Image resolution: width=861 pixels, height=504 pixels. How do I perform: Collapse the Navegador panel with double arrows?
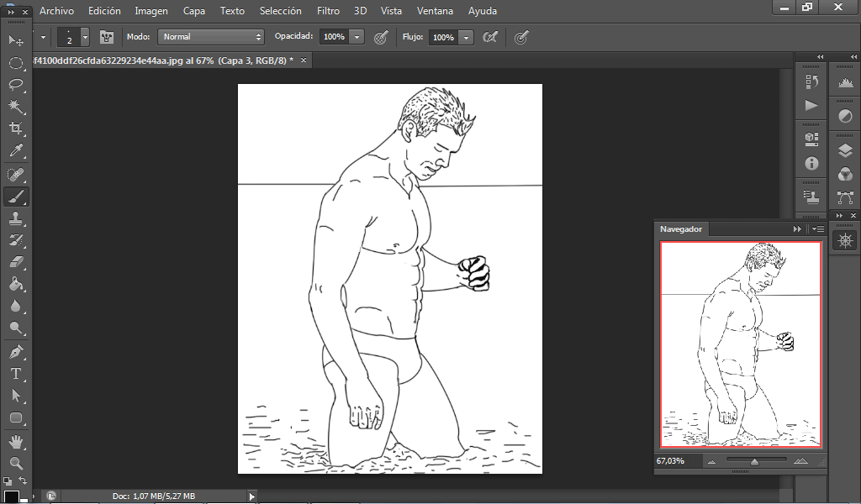(x=797, y=228)
